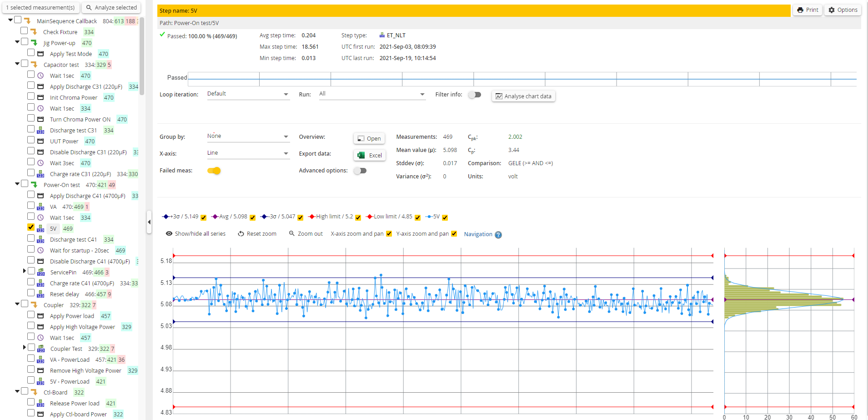The image size is (868, 420).
Task: Click the numeric icon for Reset delay
Action: [40, 294]
